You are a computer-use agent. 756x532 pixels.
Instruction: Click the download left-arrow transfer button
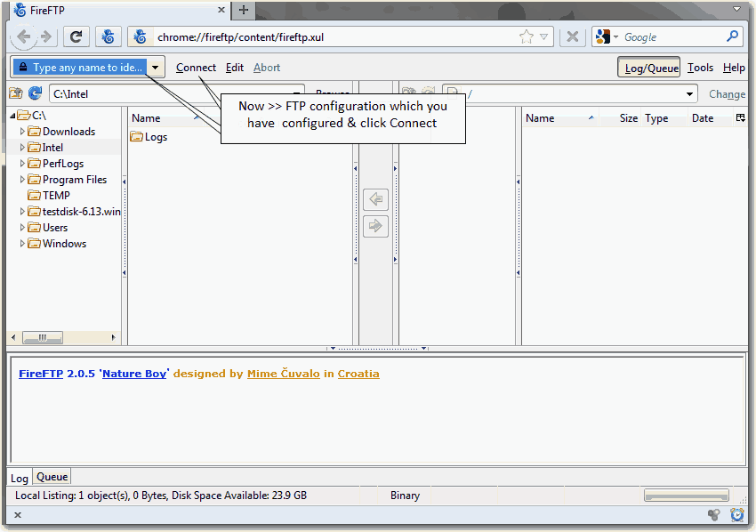(x=375, y=198)
